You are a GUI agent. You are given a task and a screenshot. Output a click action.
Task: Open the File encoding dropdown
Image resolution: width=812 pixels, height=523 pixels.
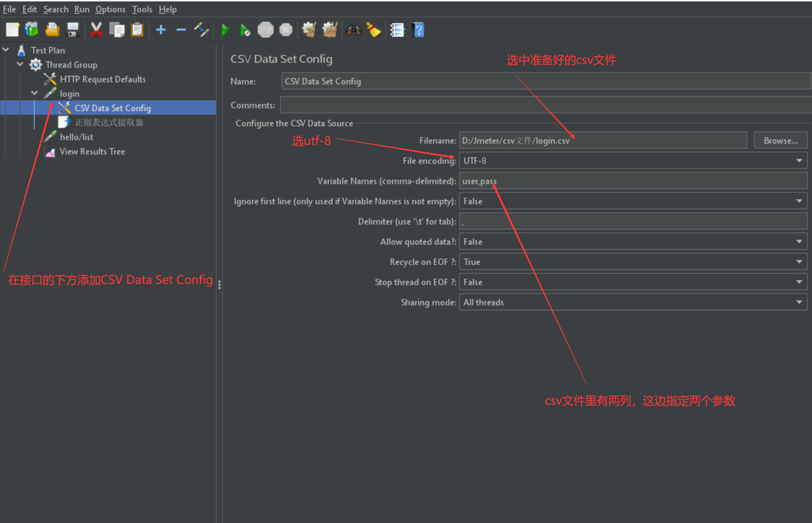point(799,161)
